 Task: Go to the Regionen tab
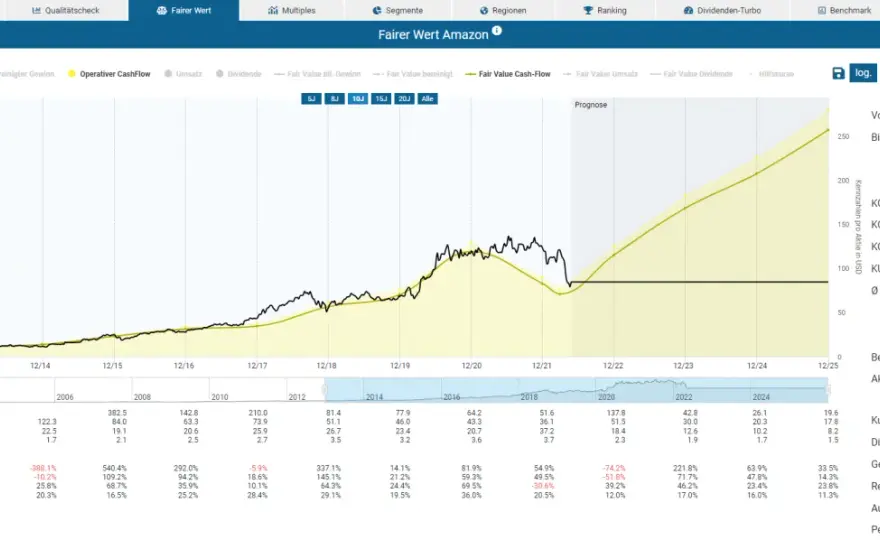(x=503, y=10)
